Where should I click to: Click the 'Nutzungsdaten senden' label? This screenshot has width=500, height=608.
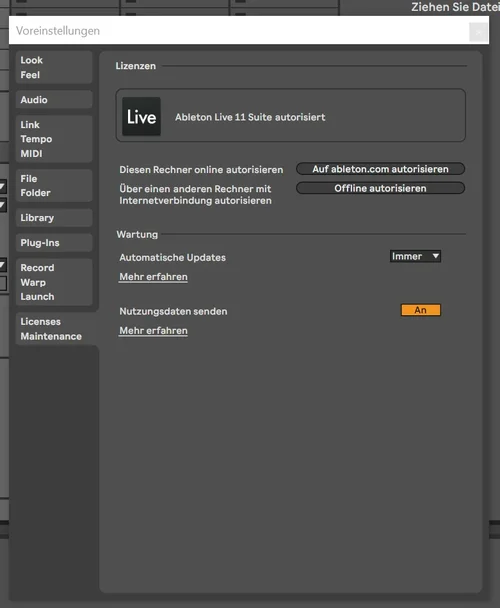173,311
